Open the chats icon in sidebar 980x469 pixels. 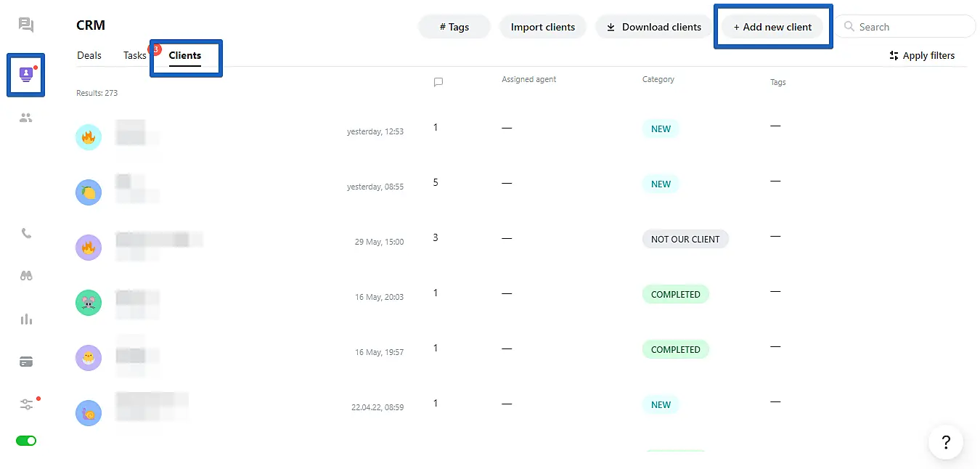26,25
